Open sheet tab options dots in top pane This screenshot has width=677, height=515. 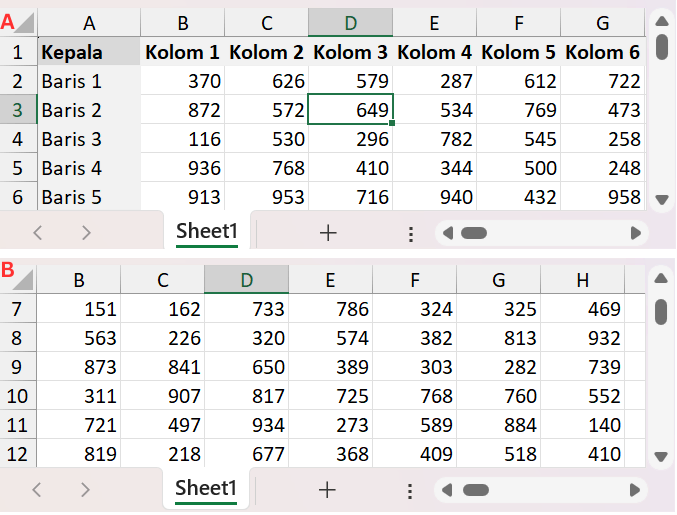(410, 233)
